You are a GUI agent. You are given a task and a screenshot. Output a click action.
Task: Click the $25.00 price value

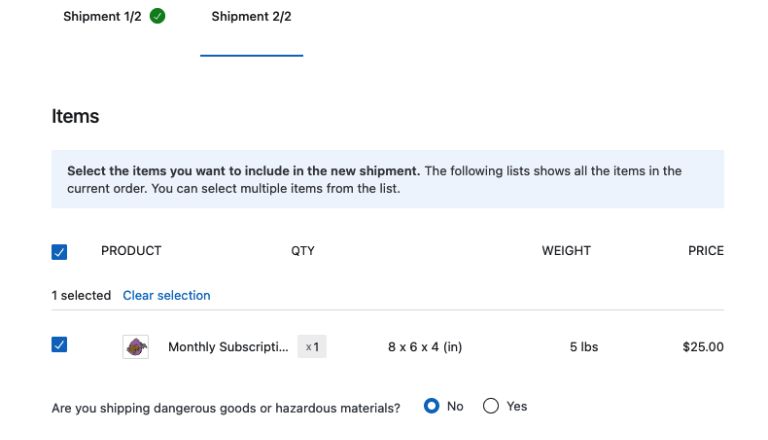(x=702, y=347)
